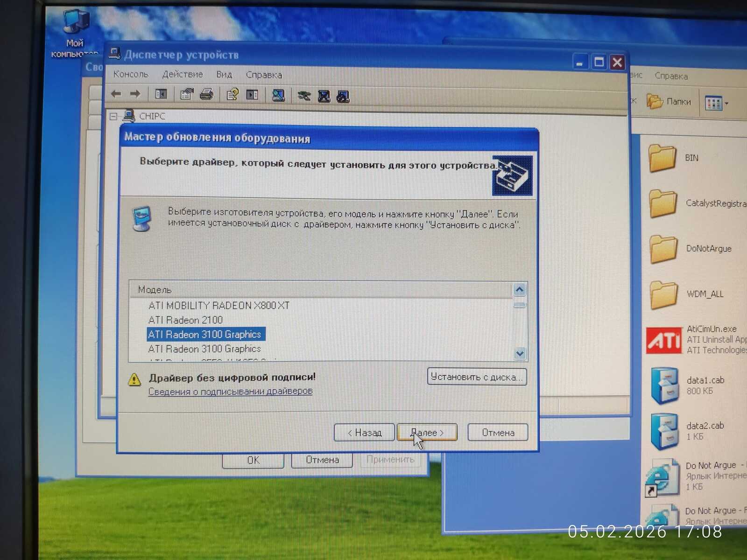
Task: Maximize the Device Manager window
Action: point(599,62)
